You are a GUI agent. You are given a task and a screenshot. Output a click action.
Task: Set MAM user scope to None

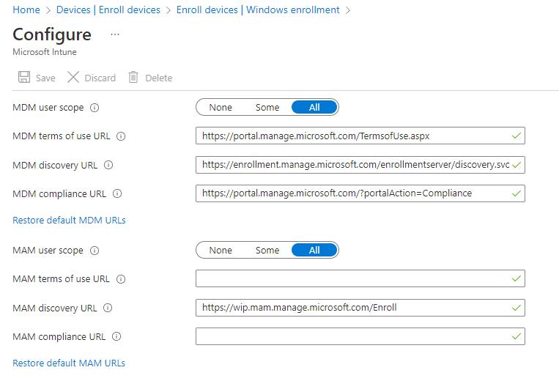pos(221,250)
